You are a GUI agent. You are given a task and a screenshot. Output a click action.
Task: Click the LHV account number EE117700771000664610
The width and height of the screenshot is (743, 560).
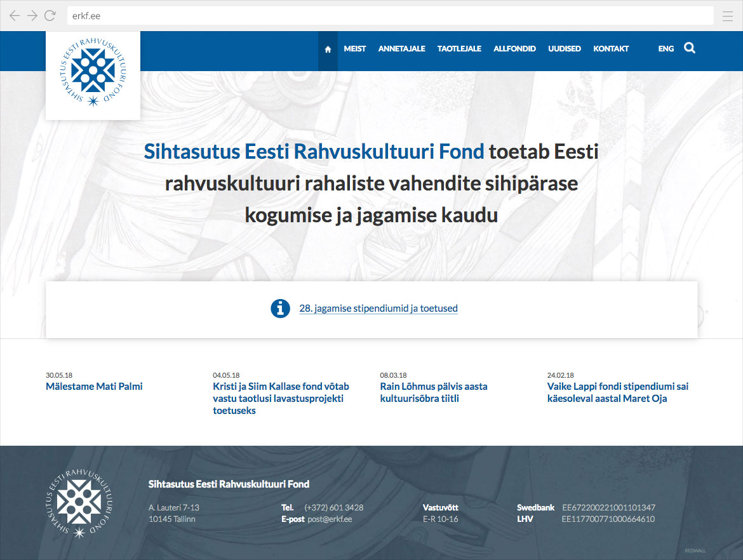(608, 519)
